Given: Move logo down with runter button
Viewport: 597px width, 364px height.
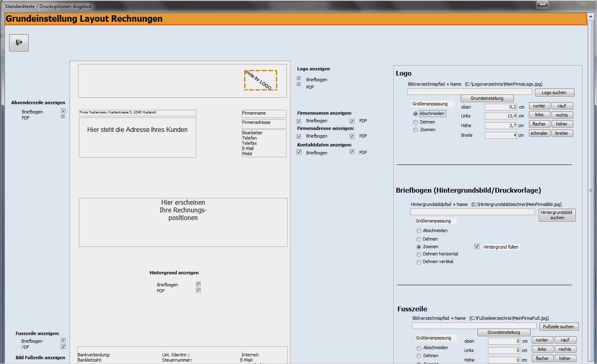Looking at the screenshot, I should click(539, 106).
